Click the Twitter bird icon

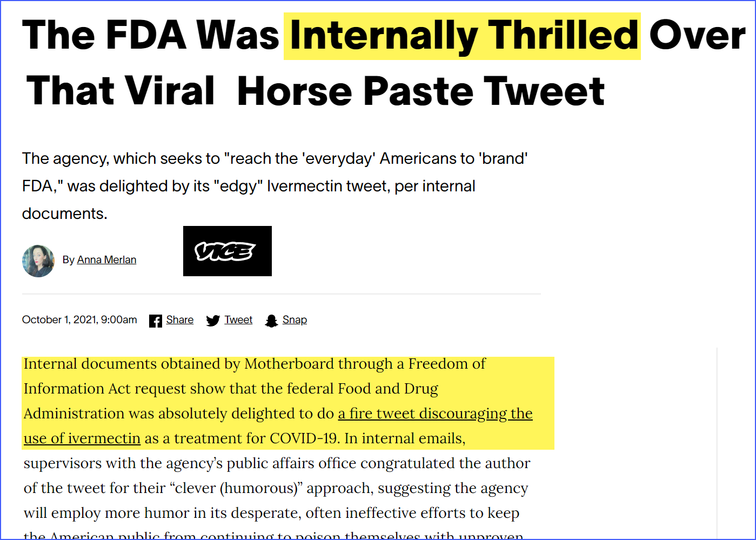[213, 321]
